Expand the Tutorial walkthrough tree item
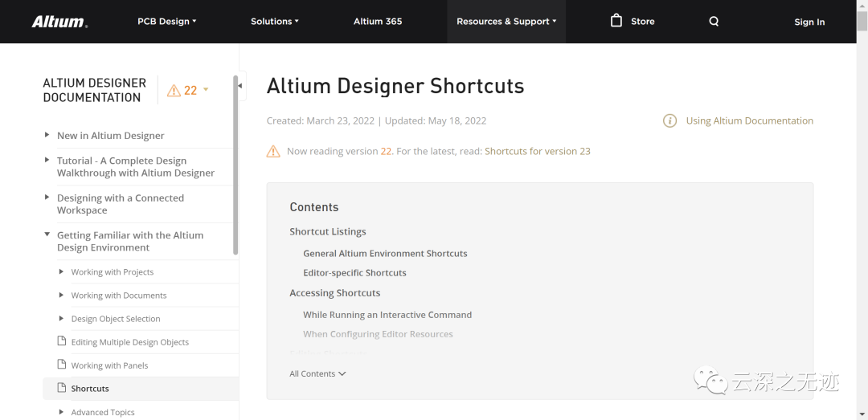Image resolution: width=868 pixels, height=420 pixels. pos(47,160)
